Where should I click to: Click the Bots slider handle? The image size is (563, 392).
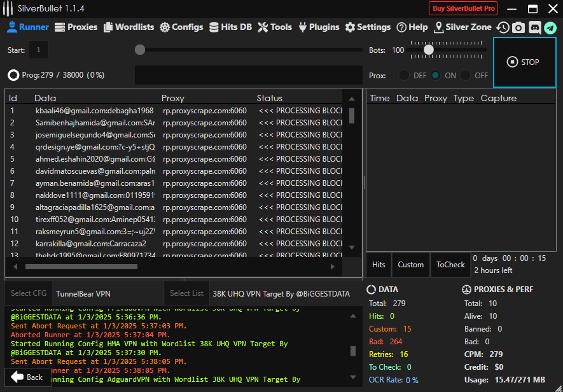(x=429, y=50)
